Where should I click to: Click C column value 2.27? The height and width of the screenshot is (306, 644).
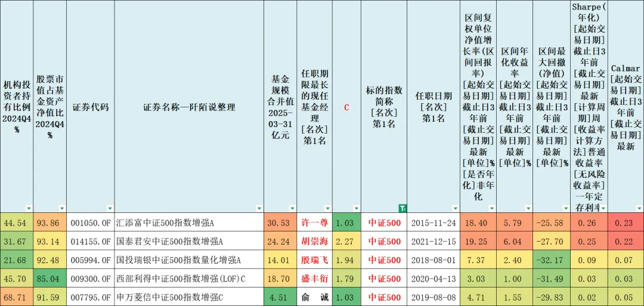346,241
